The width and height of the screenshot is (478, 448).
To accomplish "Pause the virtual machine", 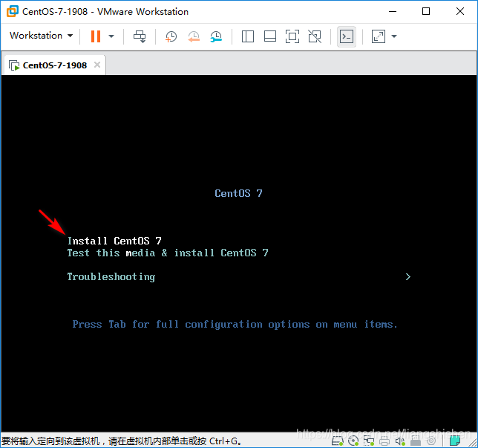I will click(x=96, y=36).
